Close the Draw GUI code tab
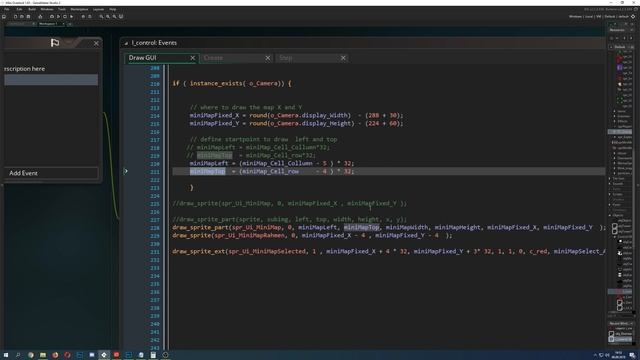The image size is (640, 360). pos(193,58)
